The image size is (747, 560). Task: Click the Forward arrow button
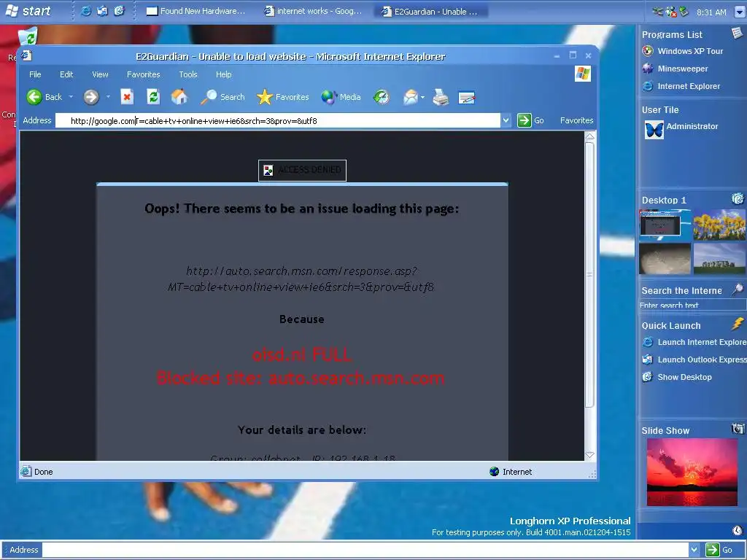click(91, 97)
